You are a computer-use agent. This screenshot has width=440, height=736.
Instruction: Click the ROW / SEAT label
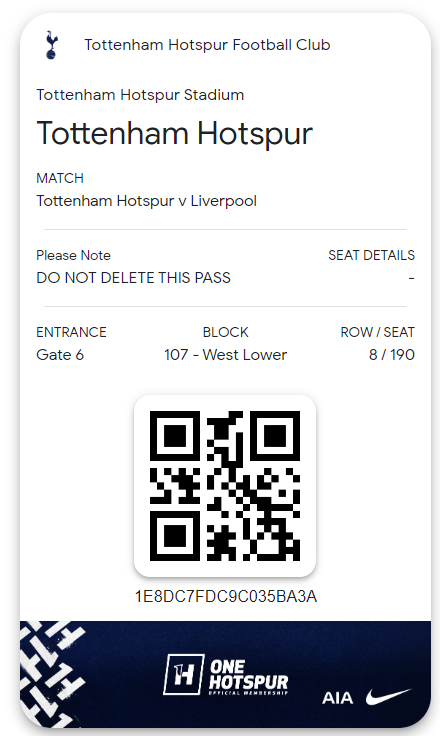click(x=378, y=332)
